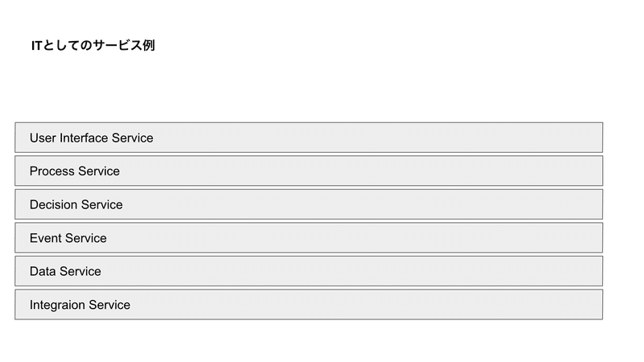The width and height of the screenshot is (644, 362).
Task: Select the Integraion Service box
Action: pos(309,305)
